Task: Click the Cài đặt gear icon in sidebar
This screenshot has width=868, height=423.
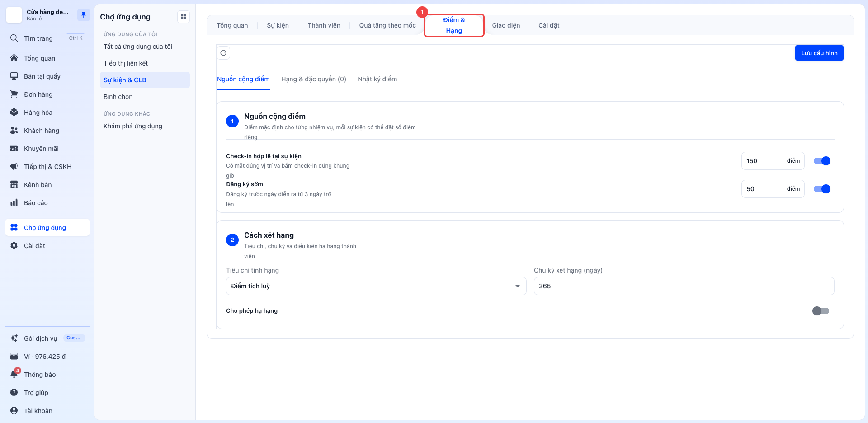Action: (14, 245)
